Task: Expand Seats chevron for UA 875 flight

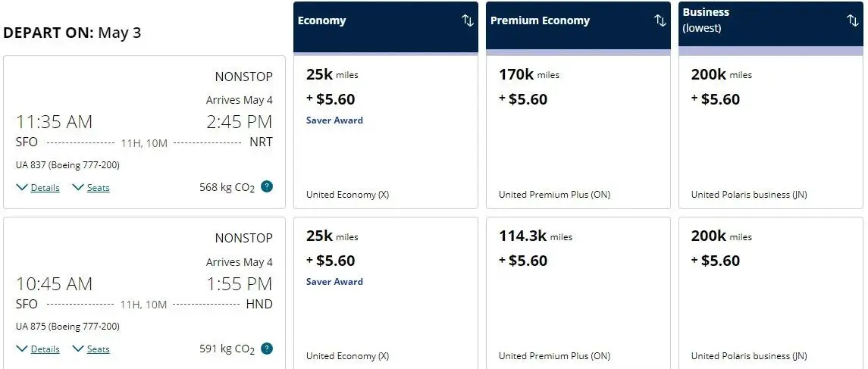Action: pyautogui.click(x=91, y=349)
